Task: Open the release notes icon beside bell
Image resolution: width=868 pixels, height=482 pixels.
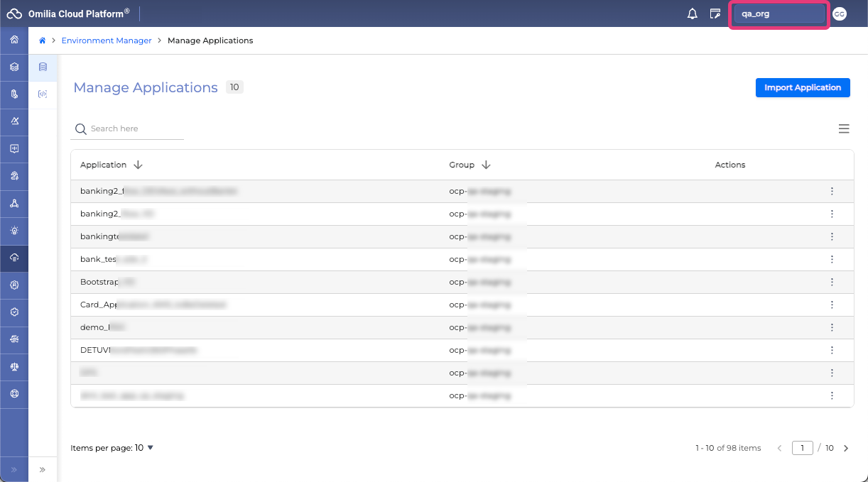Action: pyautogui.click(x=715, y=13)
